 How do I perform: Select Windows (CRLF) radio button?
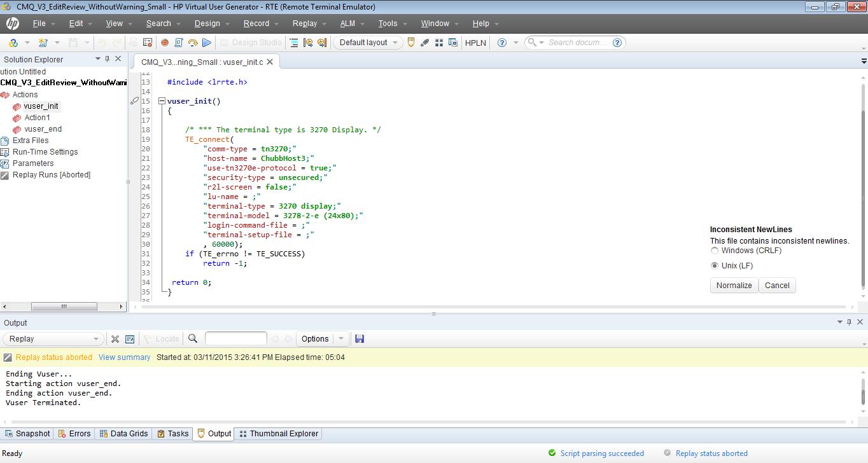[715, 251]
